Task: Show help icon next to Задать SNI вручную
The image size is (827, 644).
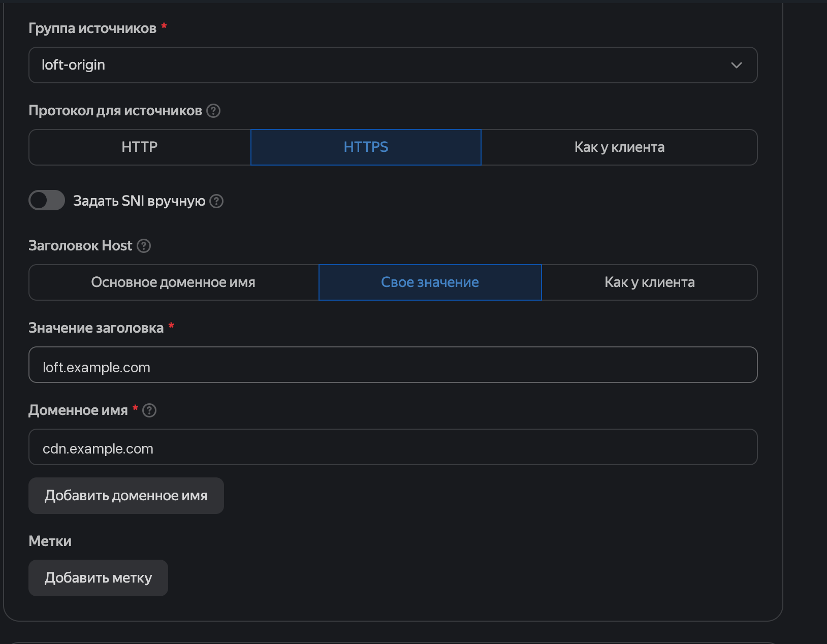Action: point(216,201)
